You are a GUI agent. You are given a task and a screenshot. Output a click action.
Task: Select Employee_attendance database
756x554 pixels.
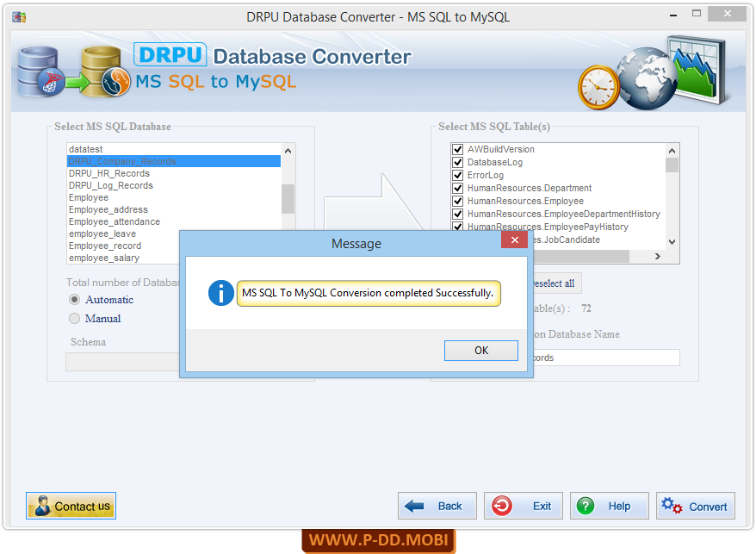pyautogui.click(x=174, y=221)
